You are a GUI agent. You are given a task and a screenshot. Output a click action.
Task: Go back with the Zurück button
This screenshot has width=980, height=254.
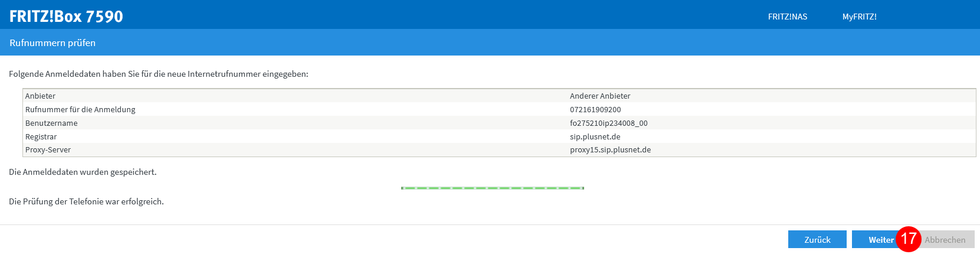tap(817, 239)
